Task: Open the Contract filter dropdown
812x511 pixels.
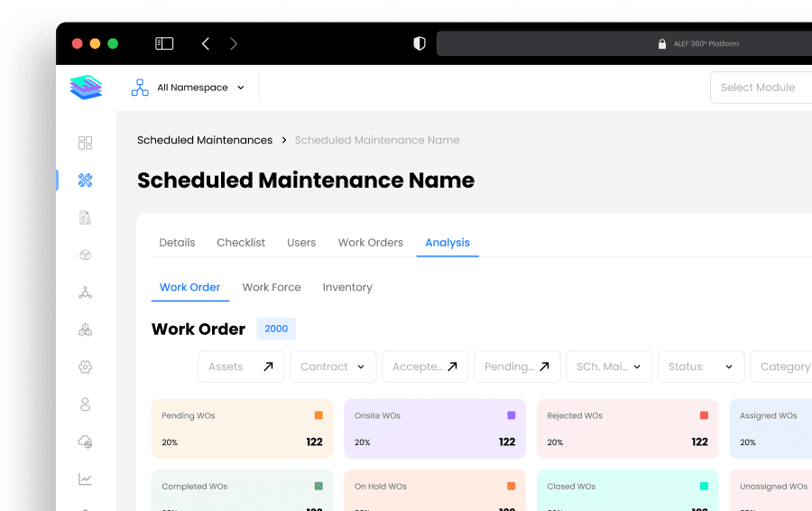Action: pyautogui.click(x=333, y=367)
